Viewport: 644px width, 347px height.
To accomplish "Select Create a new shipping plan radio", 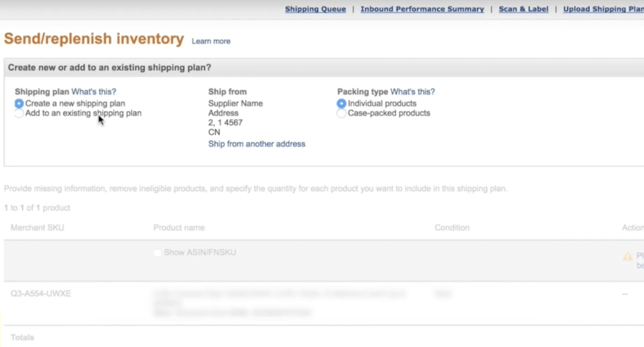I will [x=19, y=103].
